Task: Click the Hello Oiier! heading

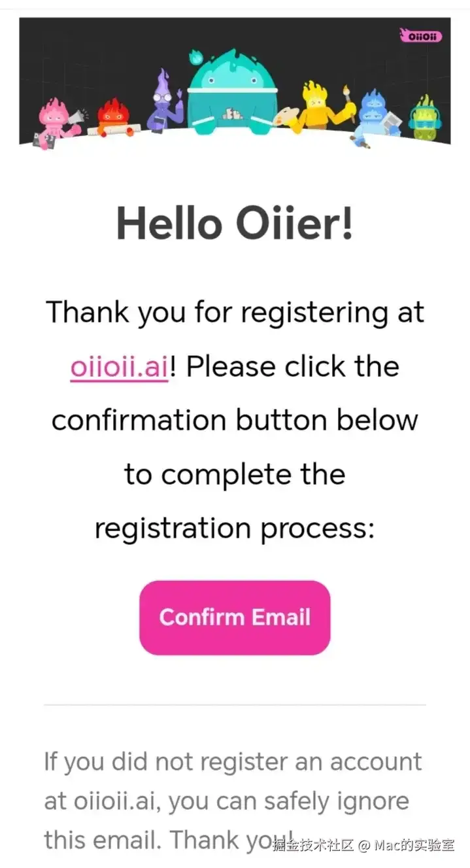Action: [235, 224]
